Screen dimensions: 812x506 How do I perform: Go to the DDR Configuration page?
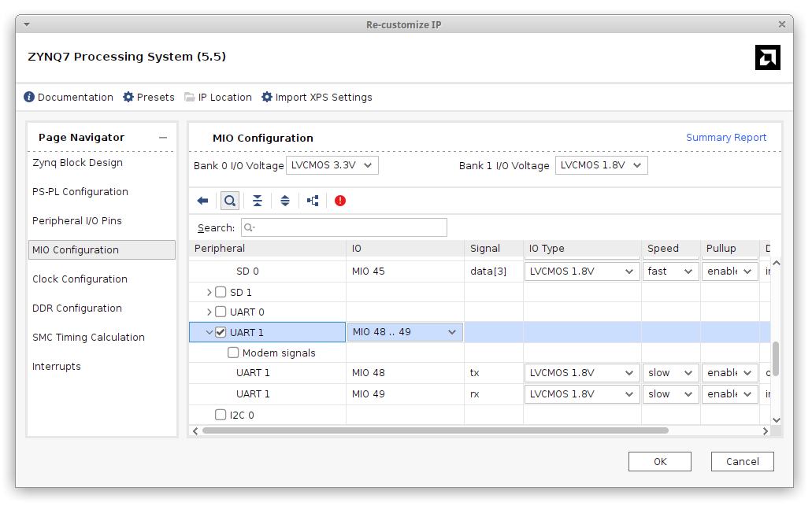click(x=77, y=308)
